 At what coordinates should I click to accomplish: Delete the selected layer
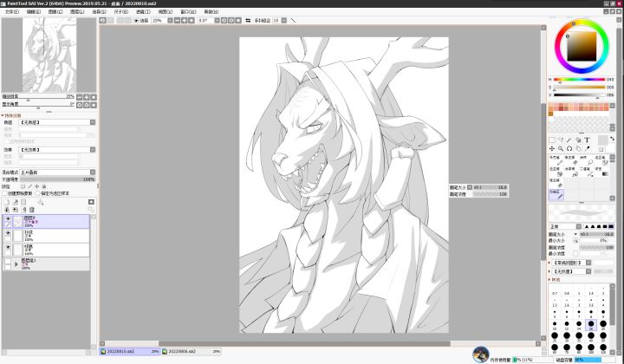point(32,210)
